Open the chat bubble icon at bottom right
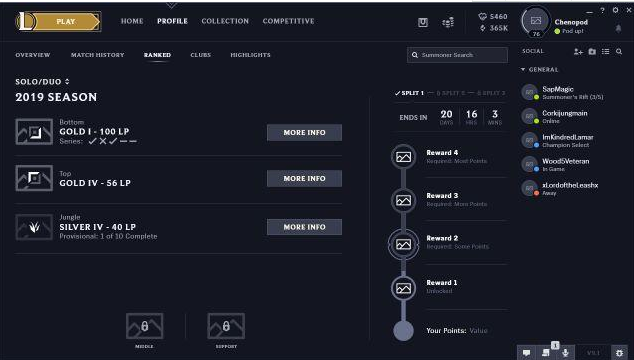This screenshot has height=360, width=634. [526, 353]
